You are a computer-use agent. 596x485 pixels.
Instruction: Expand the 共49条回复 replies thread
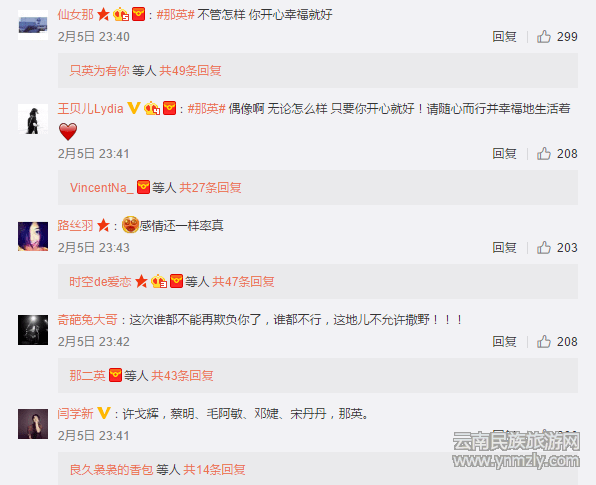190,71
